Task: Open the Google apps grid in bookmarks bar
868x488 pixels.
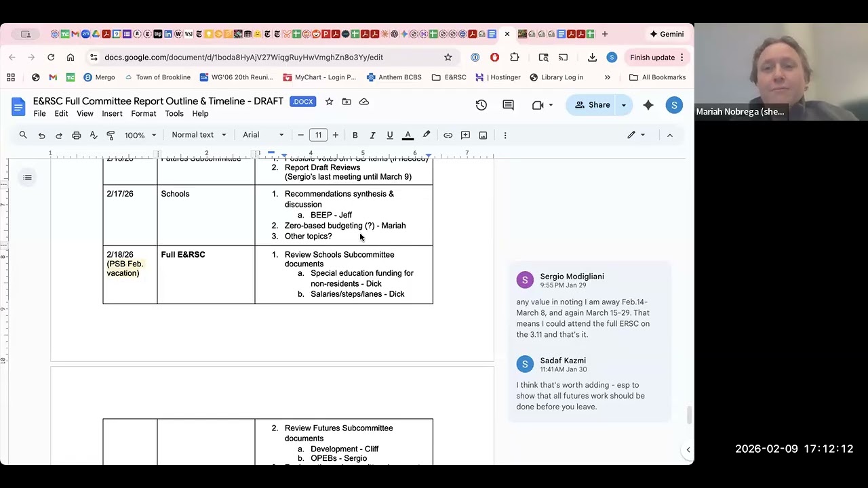Action: point(11,77)
